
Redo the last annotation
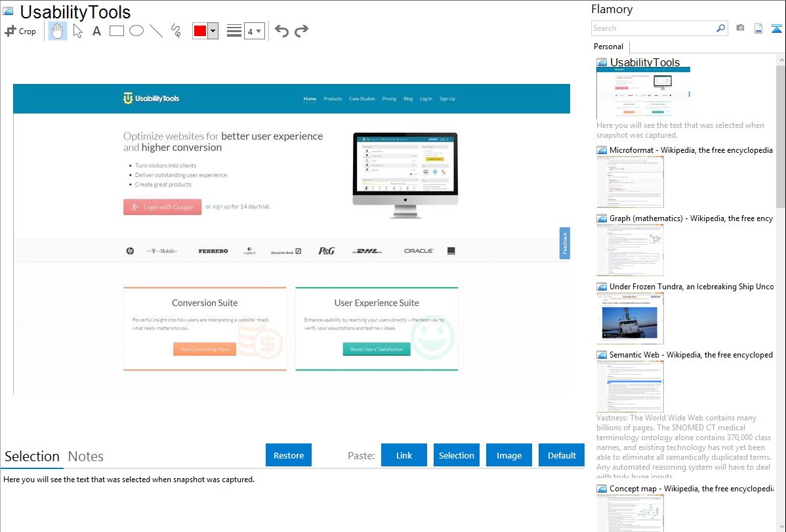301,31
